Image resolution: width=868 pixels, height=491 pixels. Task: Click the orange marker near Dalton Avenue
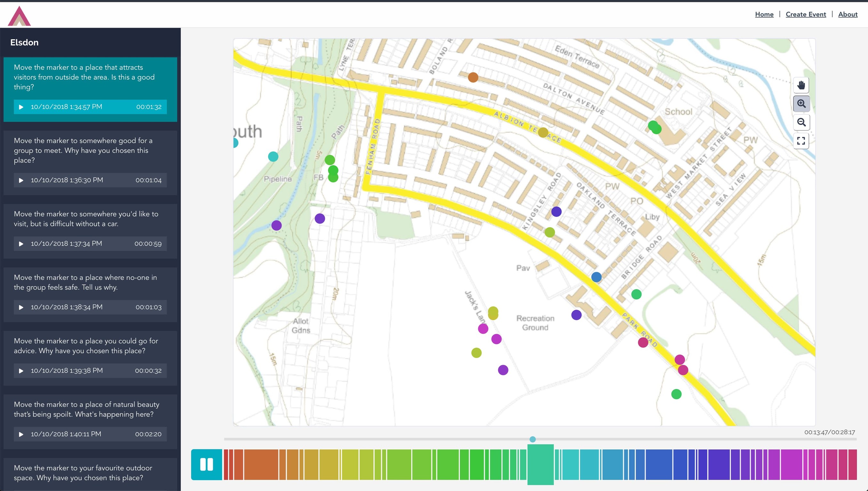(x=473, y=78)
